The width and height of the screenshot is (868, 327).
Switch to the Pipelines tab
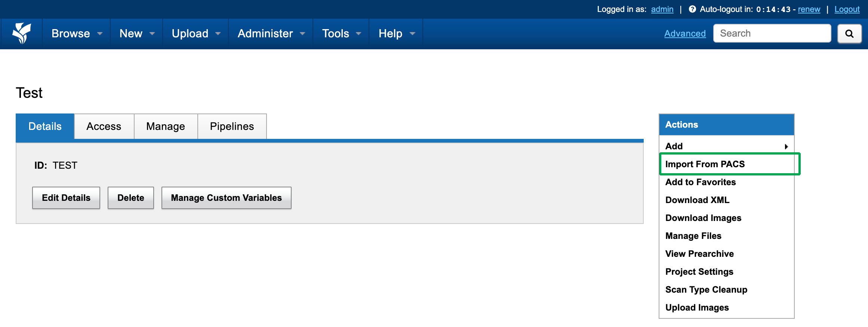coord(232,127)
